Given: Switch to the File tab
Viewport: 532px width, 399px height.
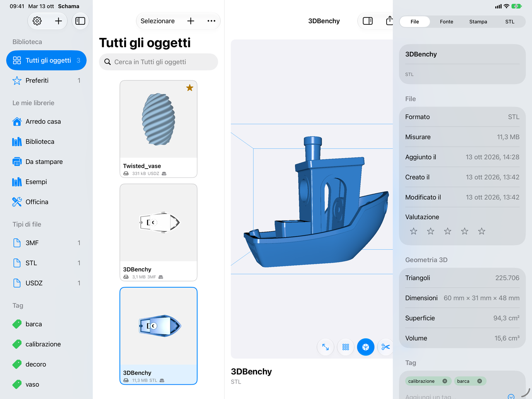Looking at the screenshot, I should 415,22.
